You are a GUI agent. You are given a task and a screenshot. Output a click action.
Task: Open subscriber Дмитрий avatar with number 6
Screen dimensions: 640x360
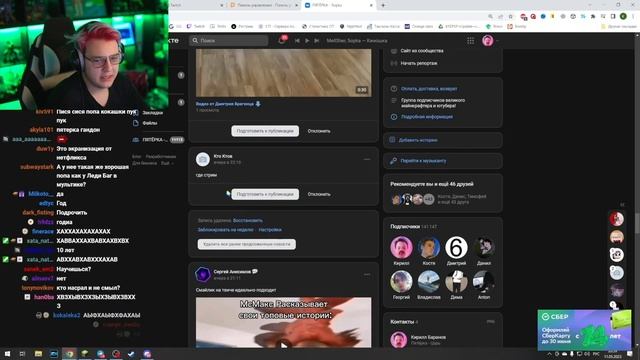456,247
